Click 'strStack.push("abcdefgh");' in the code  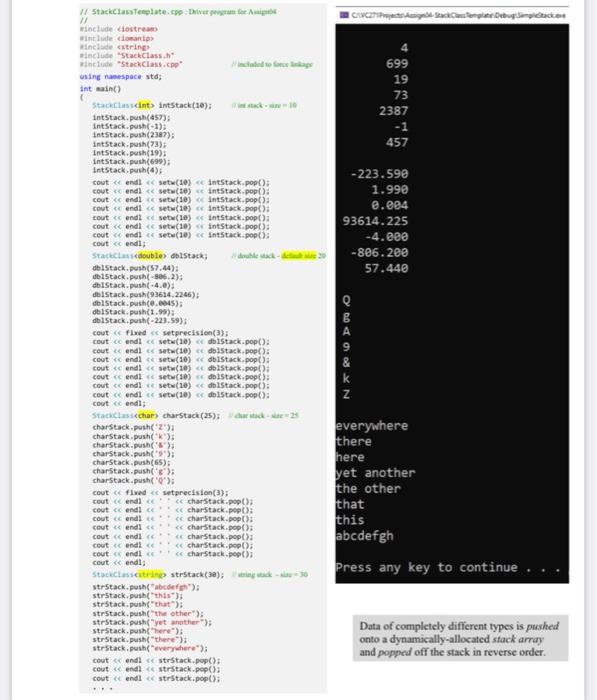146,587
